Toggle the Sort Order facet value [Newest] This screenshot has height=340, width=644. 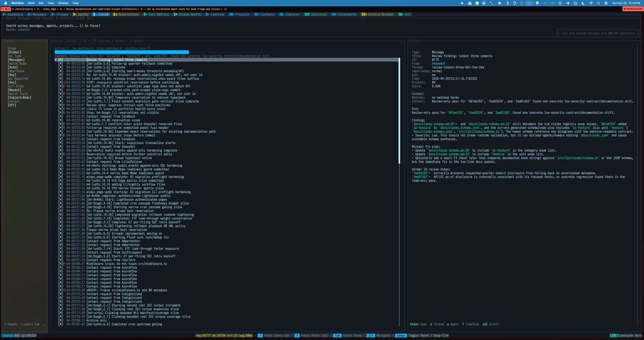coord(14,89)
